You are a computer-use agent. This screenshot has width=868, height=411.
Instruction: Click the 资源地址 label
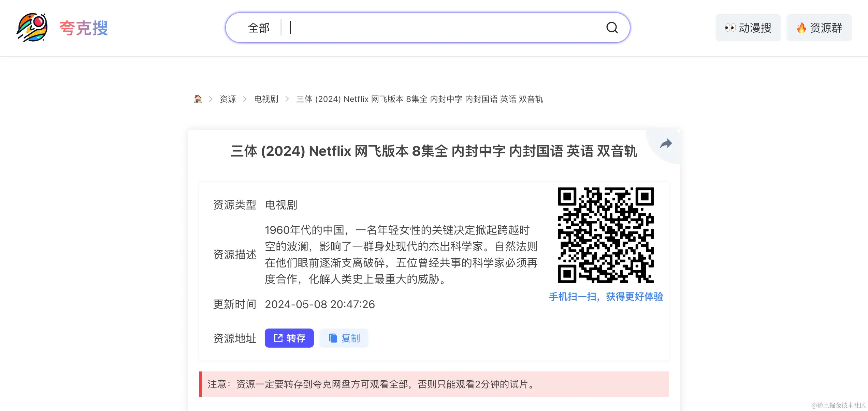pyautogui.click(x=234, y=338)
